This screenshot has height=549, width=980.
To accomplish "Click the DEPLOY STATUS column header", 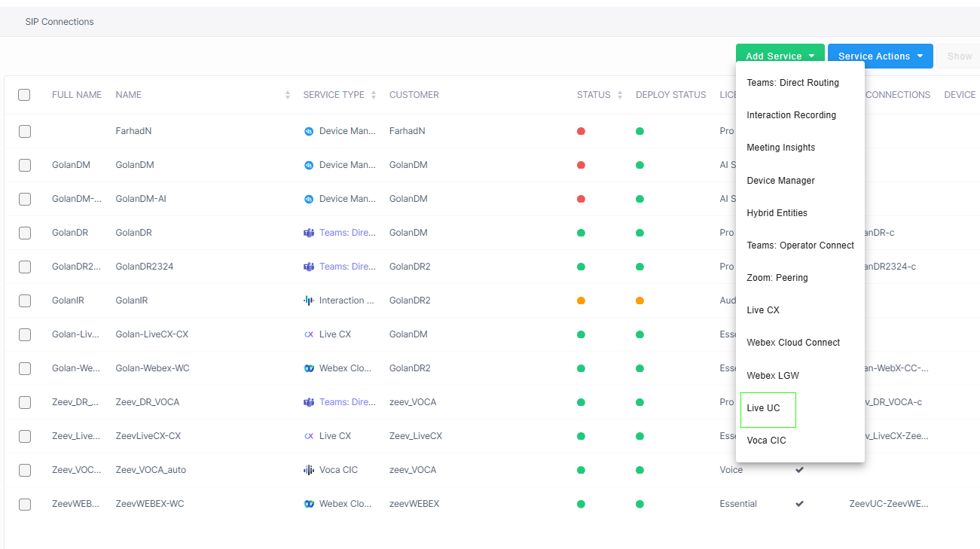I will 671,95.
